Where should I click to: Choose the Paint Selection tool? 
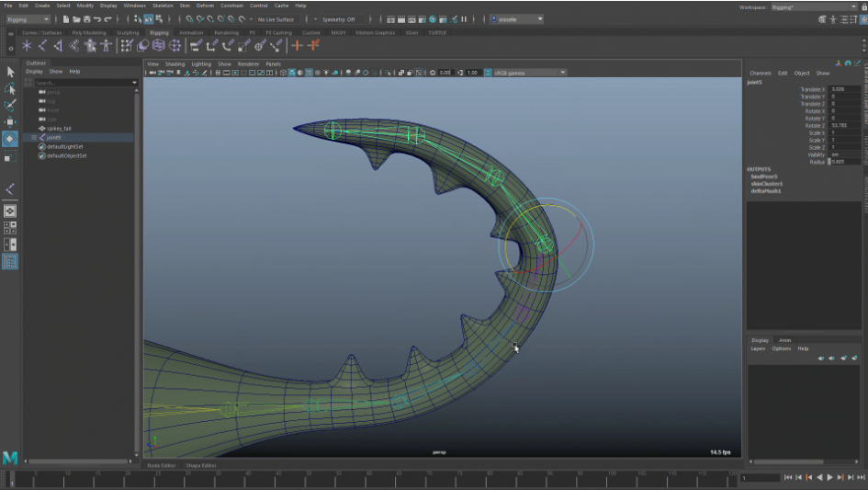coord(10,106)
